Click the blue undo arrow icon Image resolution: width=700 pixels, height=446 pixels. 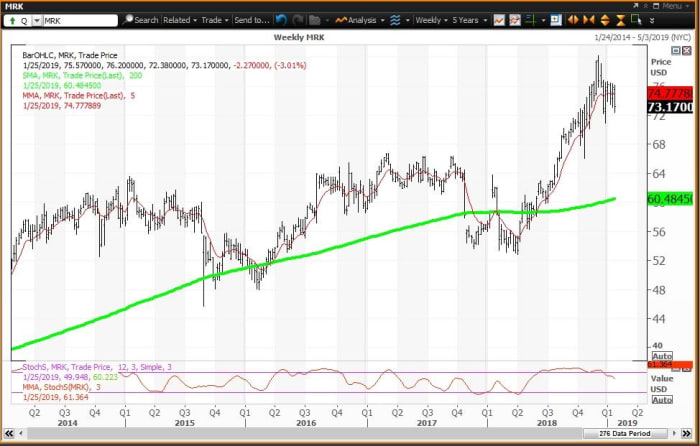(x=282, y=19)
